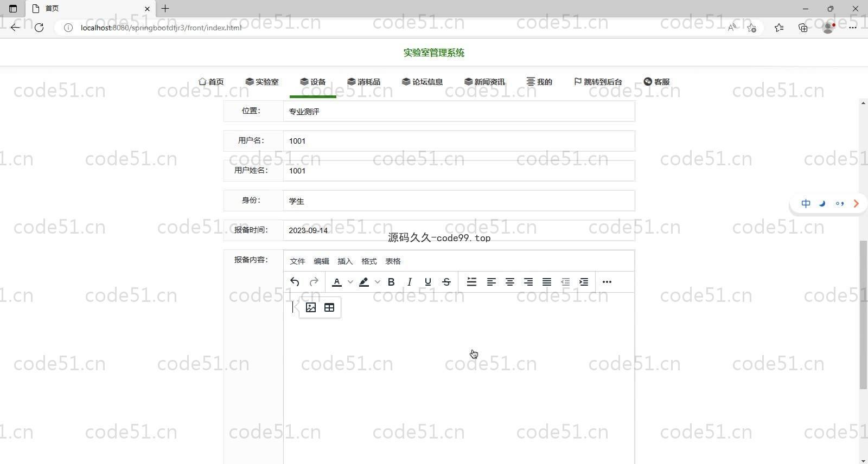Toggle strikethrough formatting
868x464 pixels.
[446, 282]
